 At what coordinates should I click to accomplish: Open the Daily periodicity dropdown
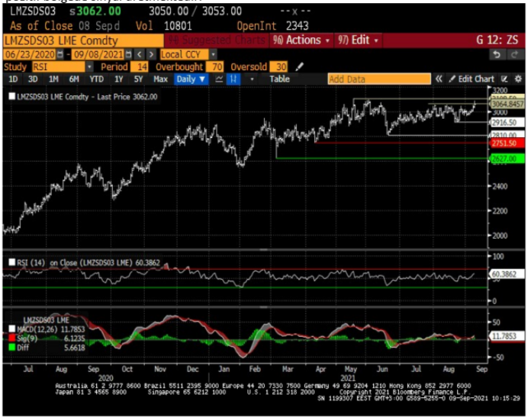191,79
